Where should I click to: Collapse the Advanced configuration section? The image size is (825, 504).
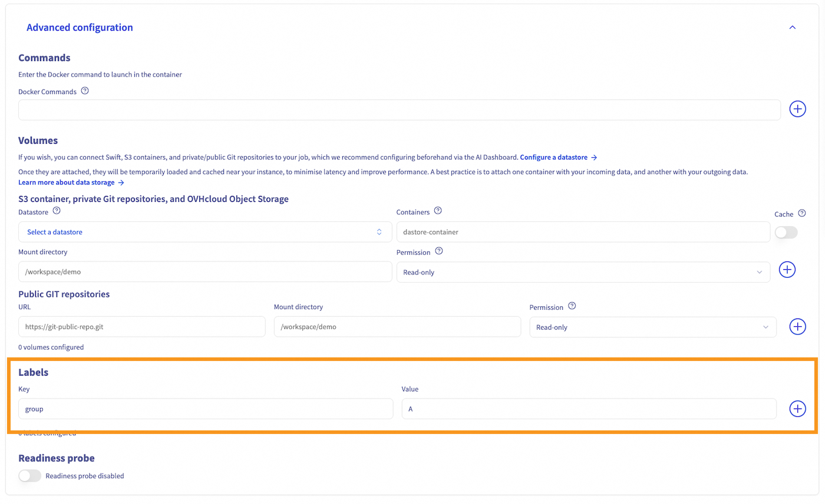(793, 28)
